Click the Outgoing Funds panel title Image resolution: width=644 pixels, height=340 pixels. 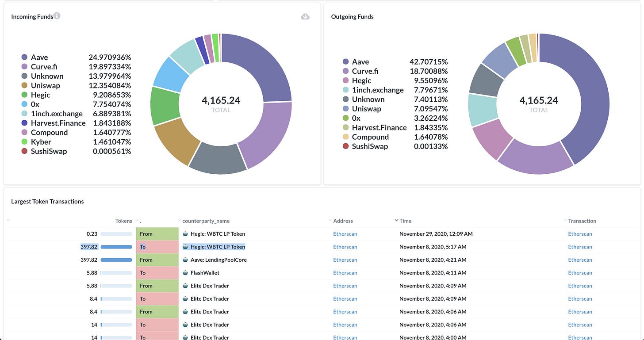353,17
